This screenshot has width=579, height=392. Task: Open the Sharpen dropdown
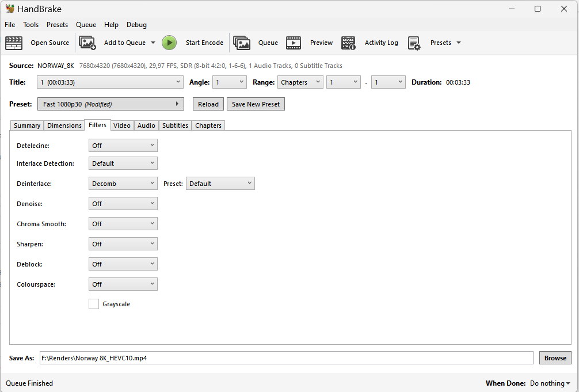[123, 244]
